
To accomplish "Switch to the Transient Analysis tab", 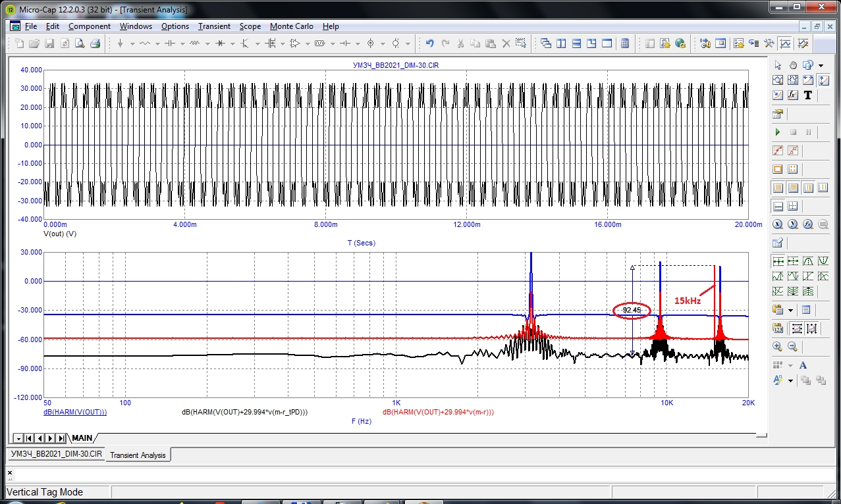I will point(138,455).
